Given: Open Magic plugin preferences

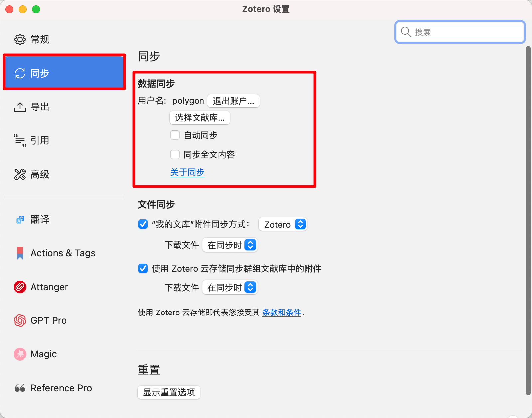Looking at the screenshot, I should tap(64, 354).
